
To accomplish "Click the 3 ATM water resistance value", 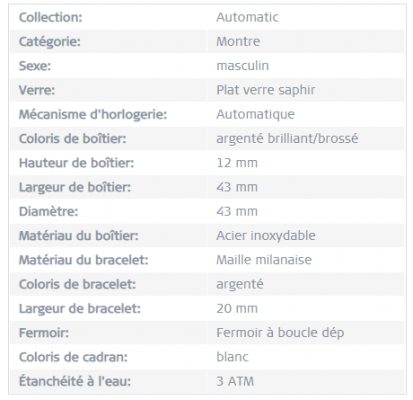I will (235, 381).
